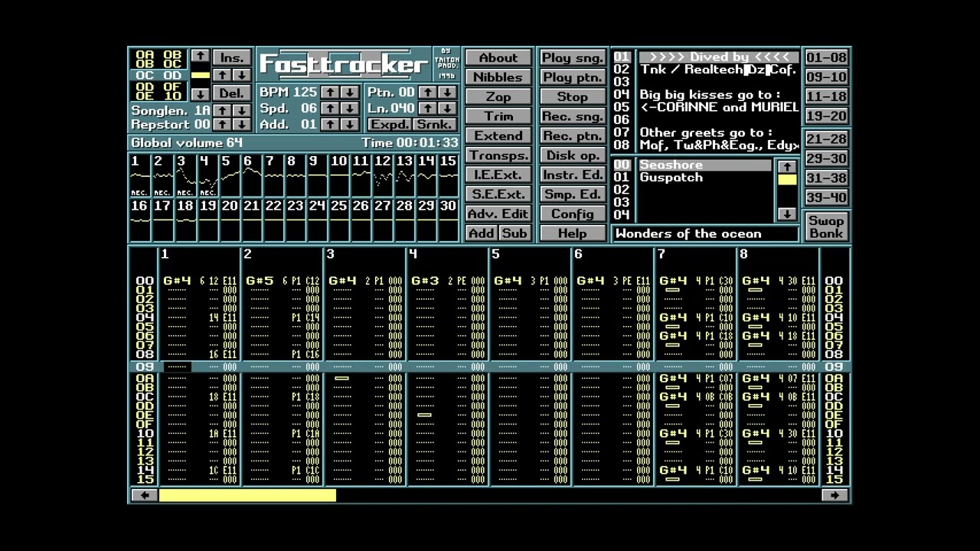Click the Trim button
The width and height of the screenshot is (980, 551).
[498, 116]
